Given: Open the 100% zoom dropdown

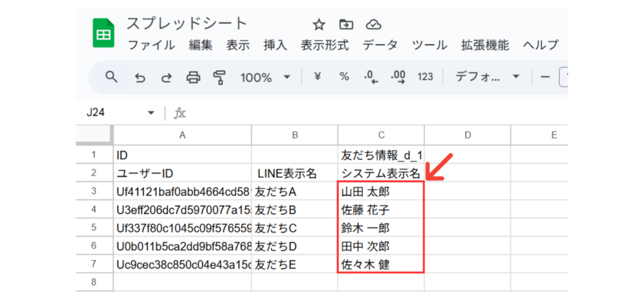Looking at the screenshot, I should [265, 77].
